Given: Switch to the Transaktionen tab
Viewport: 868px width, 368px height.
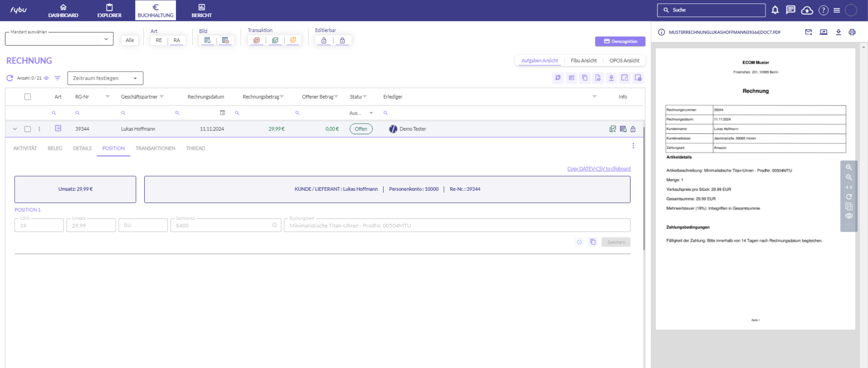Looking at the screenshot, I should pos(155,148).
